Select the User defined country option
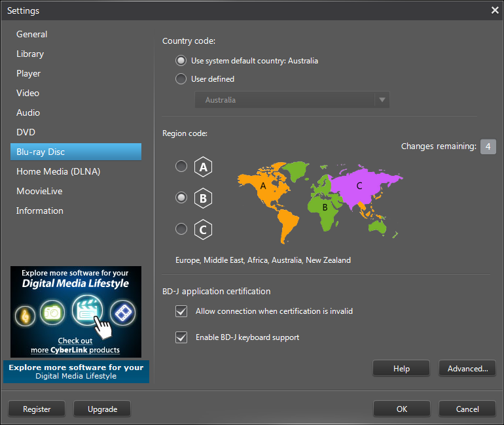504x425 pixels. coord(181,79)
